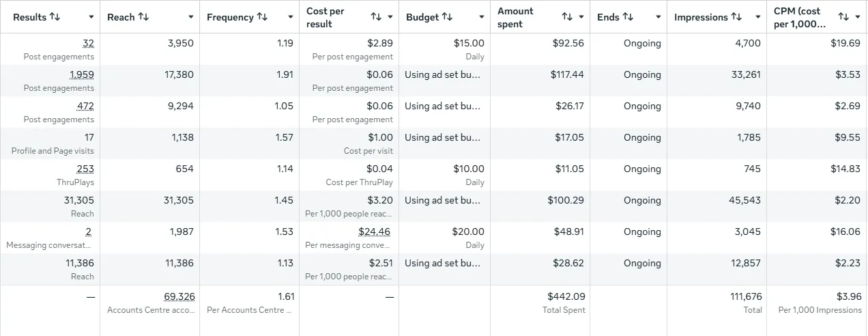Sort by Impressions column arrows icon

737,17
